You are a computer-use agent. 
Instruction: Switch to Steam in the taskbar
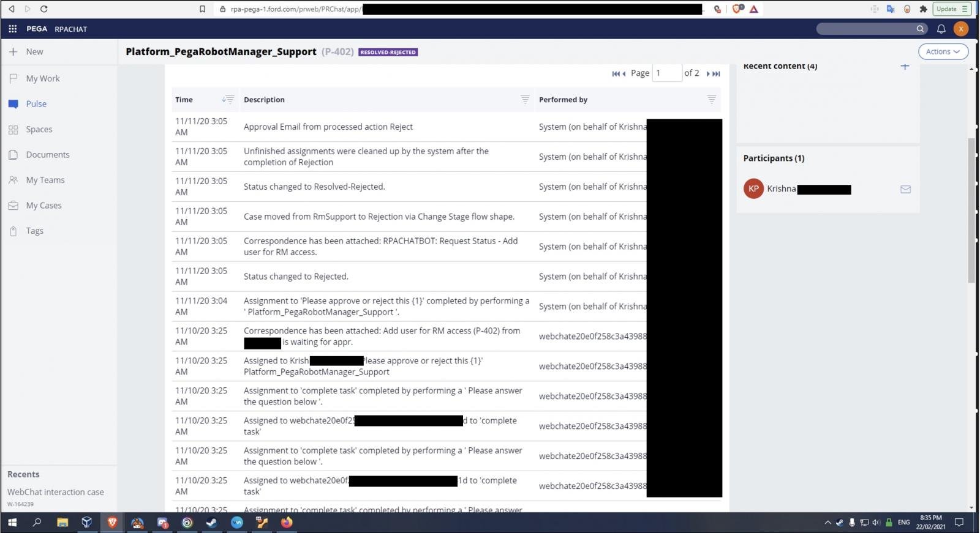[211, 523]
